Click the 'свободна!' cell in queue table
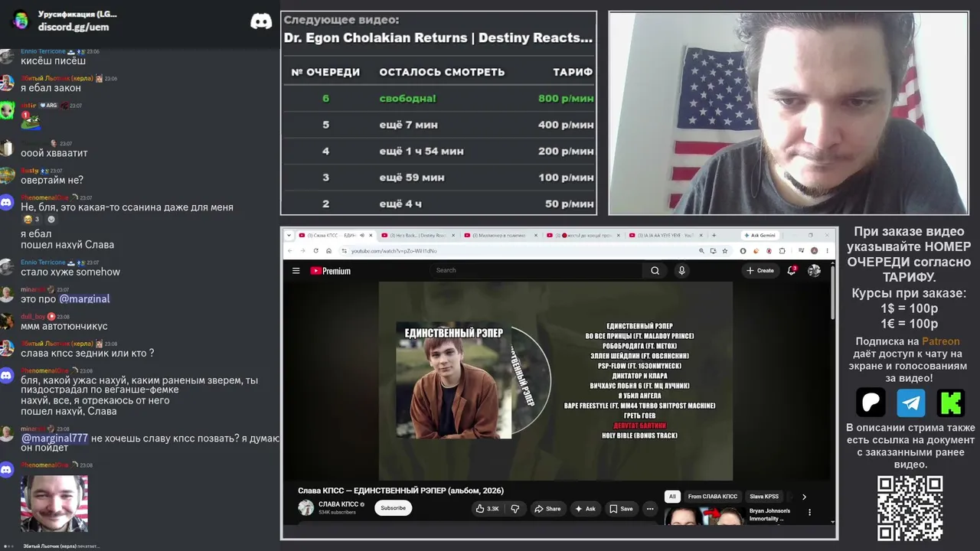Viewport: 980px width, 551px height. click(x=407, y=98)
